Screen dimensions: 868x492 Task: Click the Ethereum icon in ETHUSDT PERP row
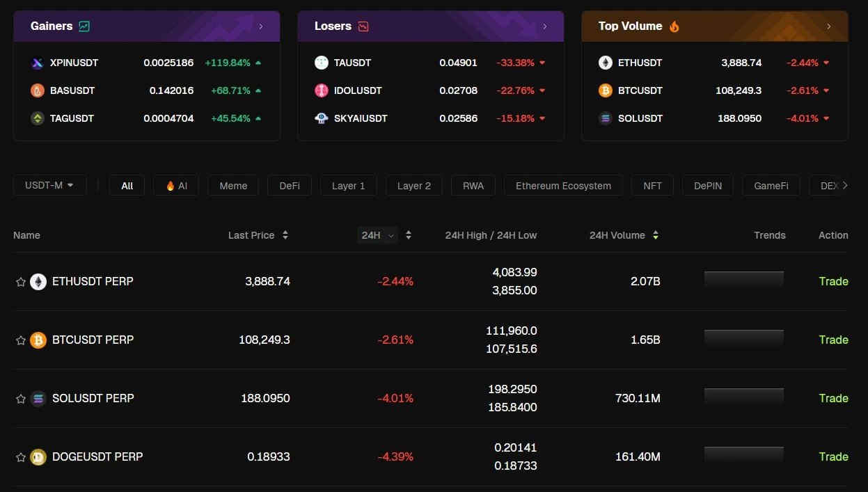[38, 282]
